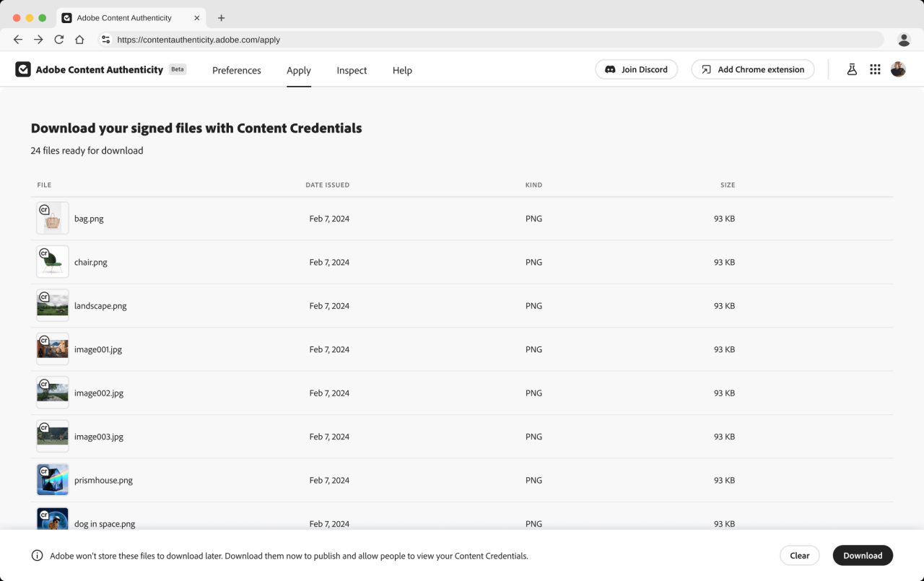Image resolution: width=924 pixels, height=581 pixels.
Task: Open a new browser tab
Action: click(x=222, y=17)
